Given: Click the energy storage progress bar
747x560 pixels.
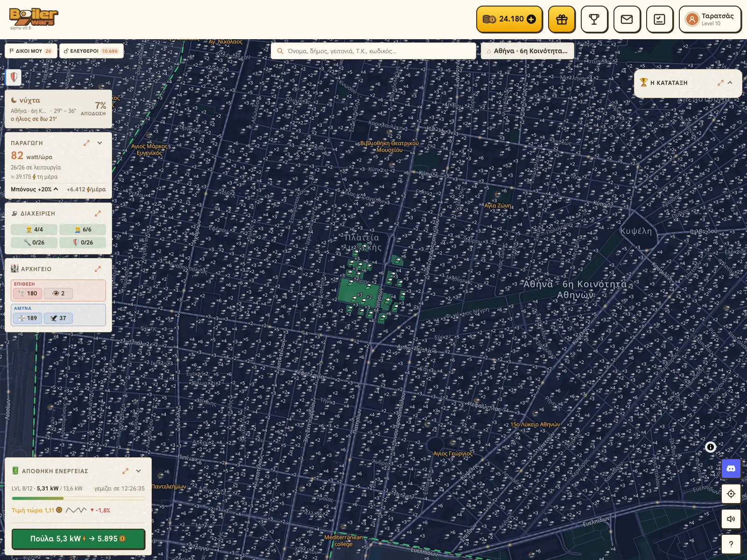Looking at the screenshot, I should (x=78, y=498).
